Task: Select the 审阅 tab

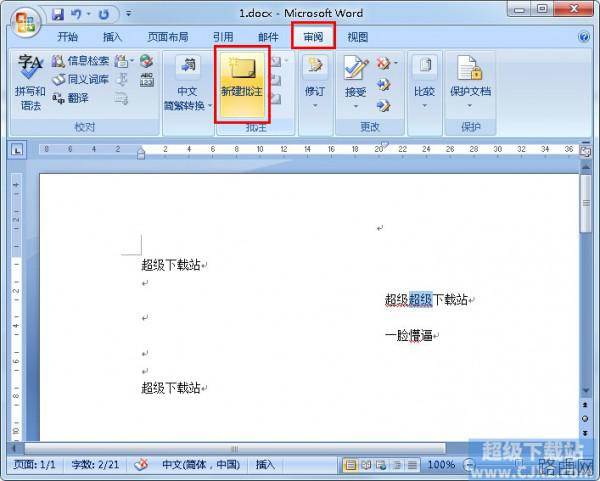Action: [x=313, y=37]
